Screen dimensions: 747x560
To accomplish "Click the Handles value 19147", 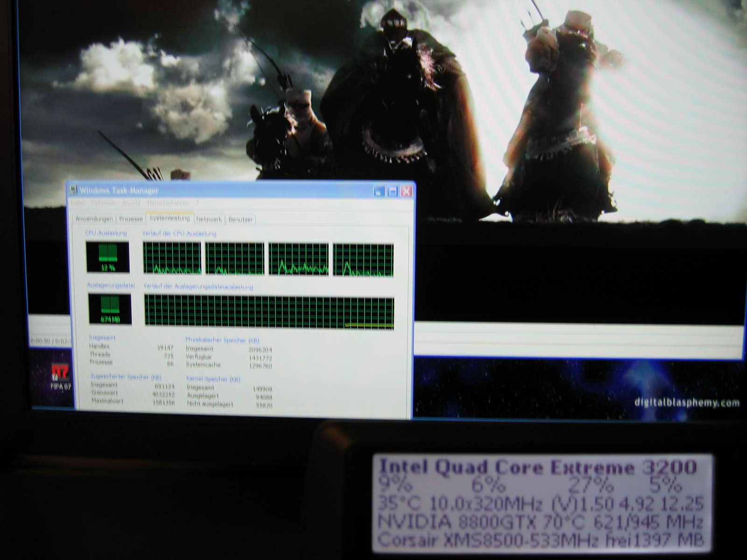I will pos(165,347).
